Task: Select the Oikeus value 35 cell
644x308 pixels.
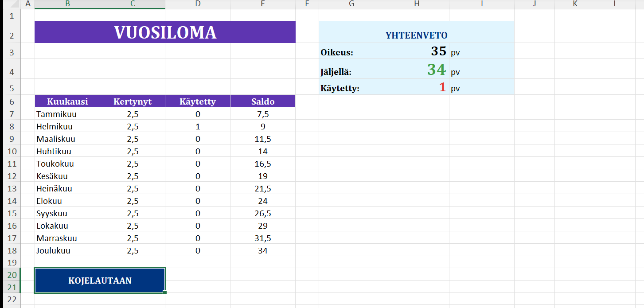Action: click(x=416, y=52)
